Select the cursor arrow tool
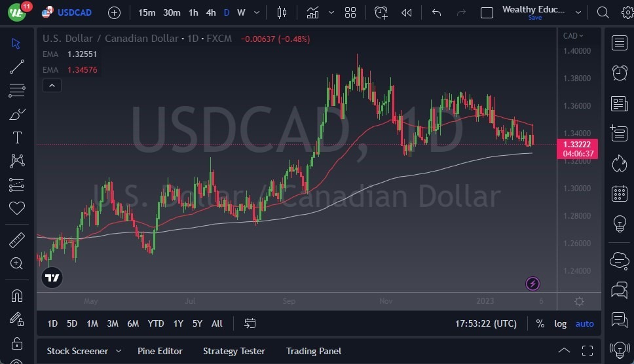The width and height of the screenshot is (634, 364). pos(16,43)
